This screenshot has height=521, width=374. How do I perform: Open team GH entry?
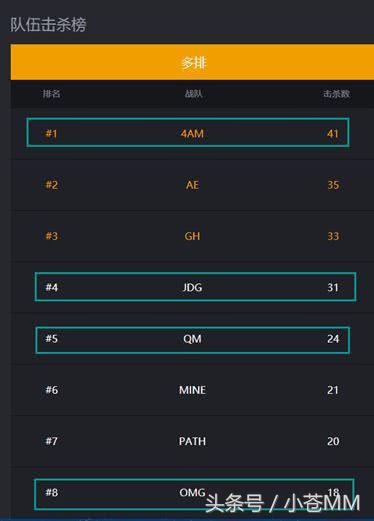[192, 236]
